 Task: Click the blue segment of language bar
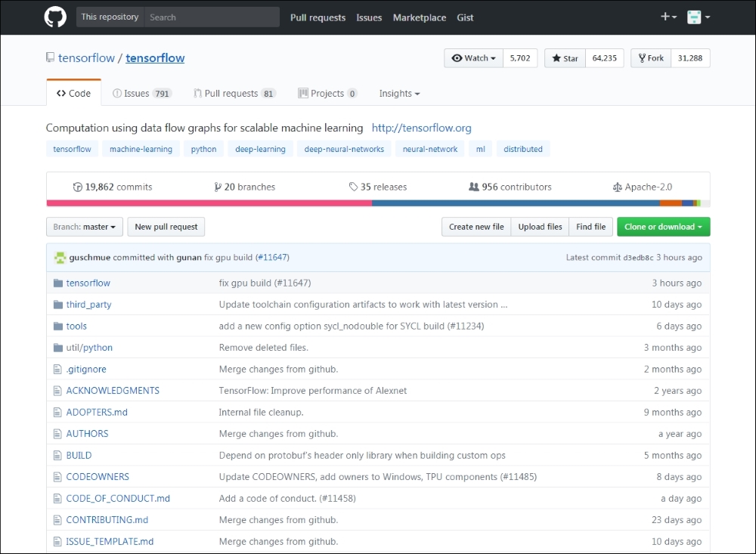(516, 203)
